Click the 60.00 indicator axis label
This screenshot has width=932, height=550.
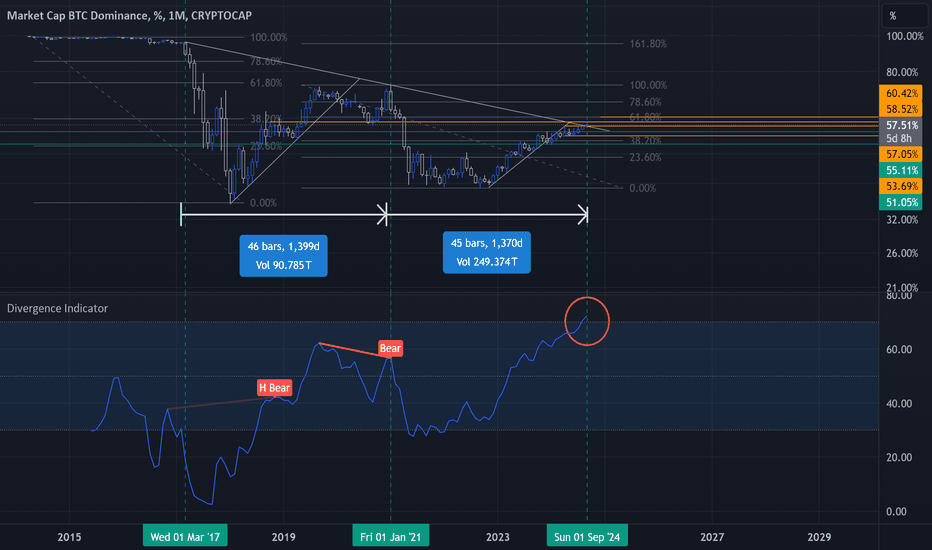click(x=899, y=349)
